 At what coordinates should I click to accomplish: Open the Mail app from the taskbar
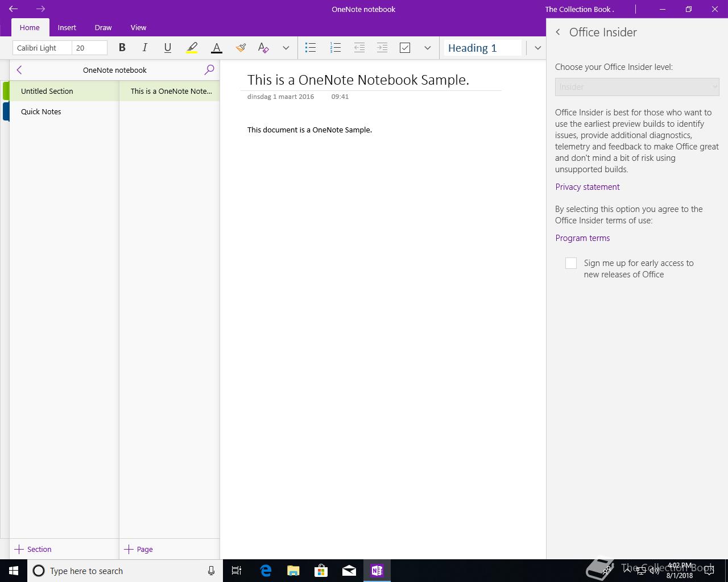(x=349, y=571)
